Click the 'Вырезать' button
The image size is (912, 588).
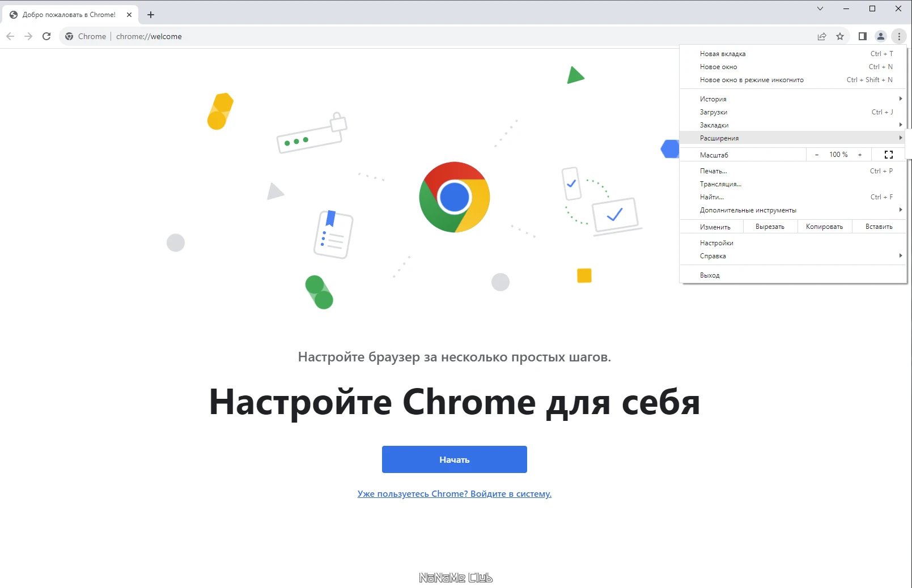tap(770, 227)
